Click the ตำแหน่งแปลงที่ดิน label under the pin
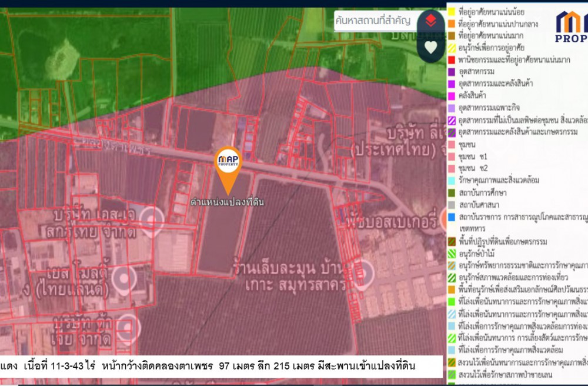Image resolution: width=588 pixels, height=386 pixels. coord(227,202)
